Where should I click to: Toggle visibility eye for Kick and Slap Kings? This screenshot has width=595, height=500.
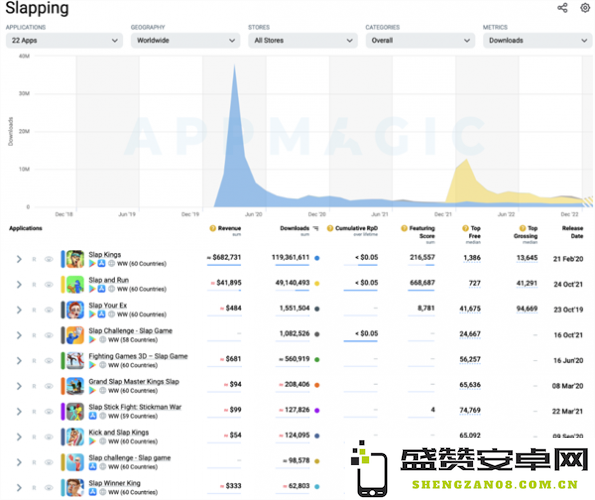[x=49, y=437]
